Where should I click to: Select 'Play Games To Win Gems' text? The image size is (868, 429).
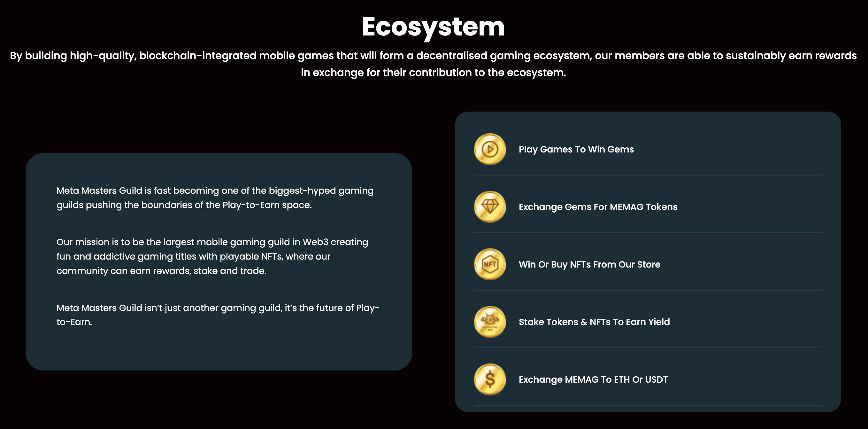[x=576, y=149]
